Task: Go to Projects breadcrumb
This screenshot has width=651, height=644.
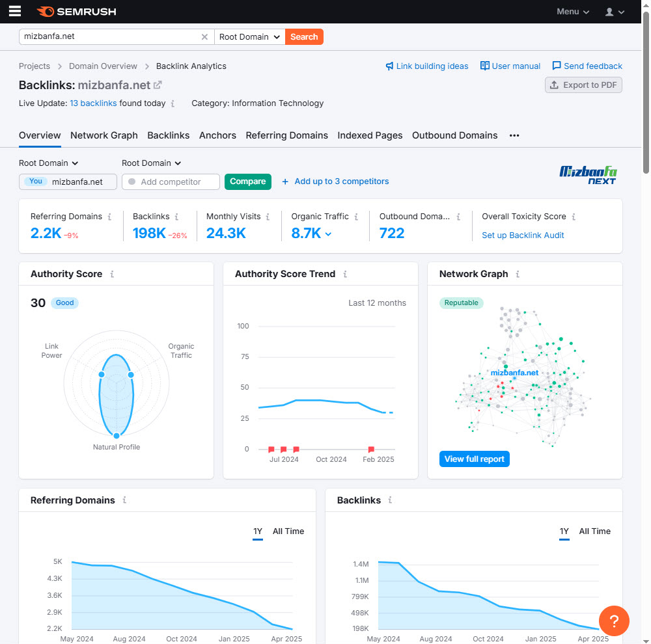Action: pos(35,66)
